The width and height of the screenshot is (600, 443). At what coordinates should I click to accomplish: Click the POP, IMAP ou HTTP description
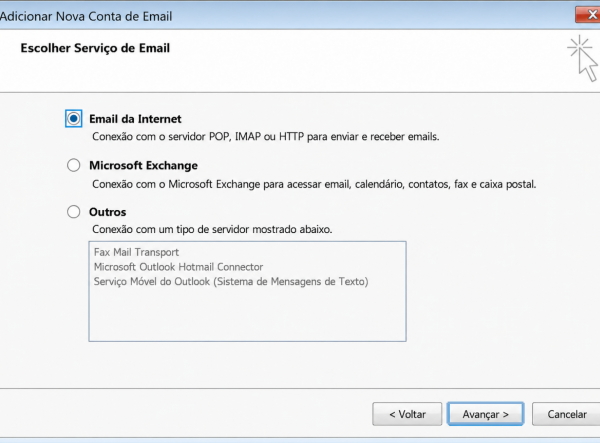tap(266, 137)
